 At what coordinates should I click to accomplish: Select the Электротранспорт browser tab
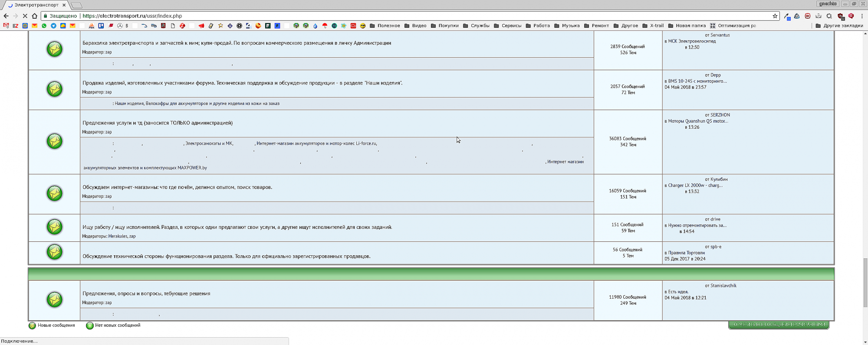pos(36,5)
